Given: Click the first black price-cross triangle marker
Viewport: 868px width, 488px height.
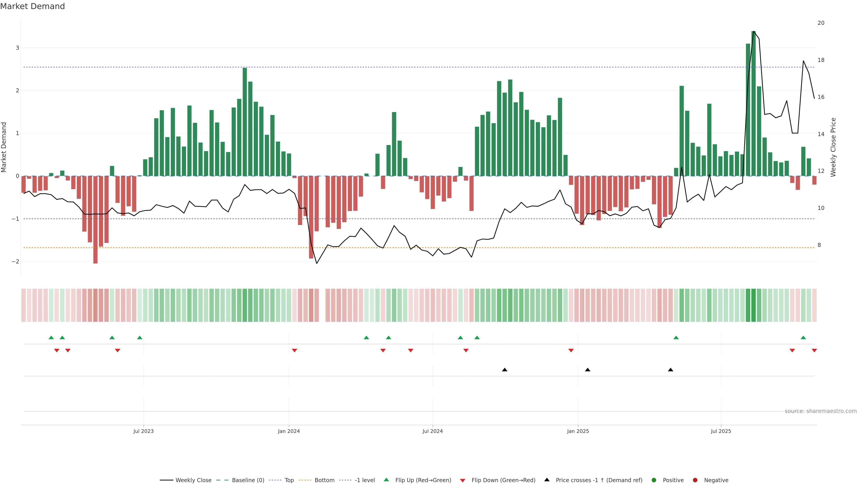Looking at the screenshot, I should [x=505, y=370].
